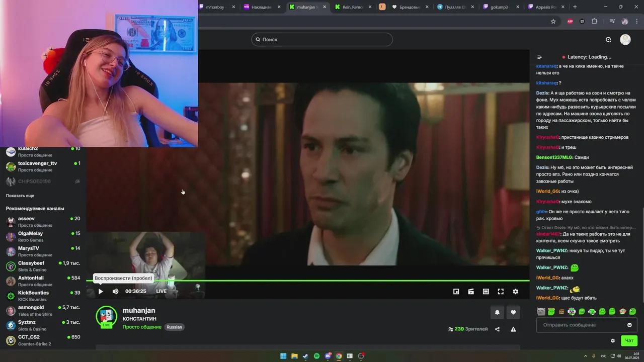Insert the last green emote in row
The height and width of the screenshot is (362, 644).
tap(632, 312)
